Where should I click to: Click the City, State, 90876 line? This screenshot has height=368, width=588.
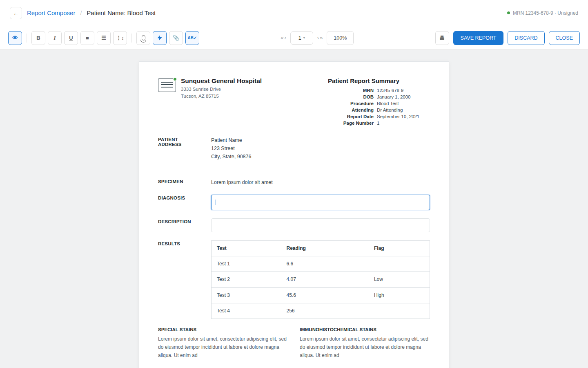(231, 157)
